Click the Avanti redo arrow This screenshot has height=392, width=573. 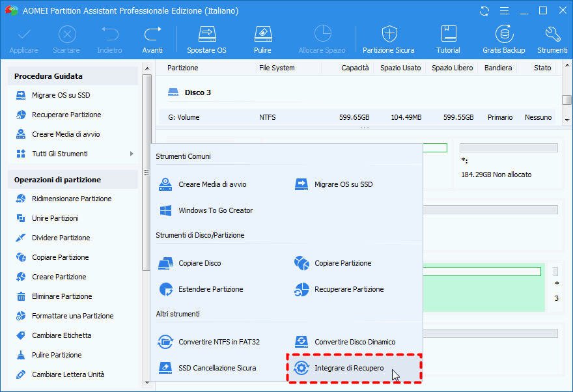pos(152,35)
